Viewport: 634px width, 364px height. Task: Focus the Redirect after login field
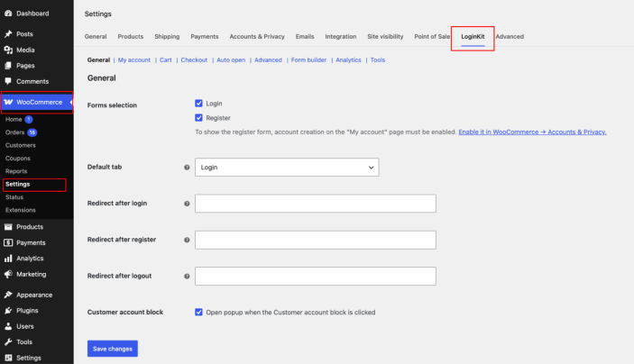pyautogui.click(x=316, y=204)
